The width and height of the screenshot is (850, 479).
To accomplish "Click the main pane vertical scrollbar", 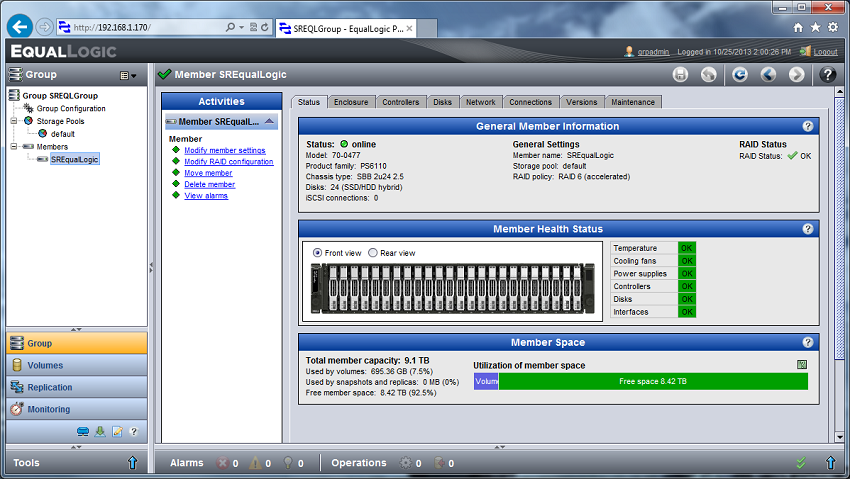I will point(840,228).
